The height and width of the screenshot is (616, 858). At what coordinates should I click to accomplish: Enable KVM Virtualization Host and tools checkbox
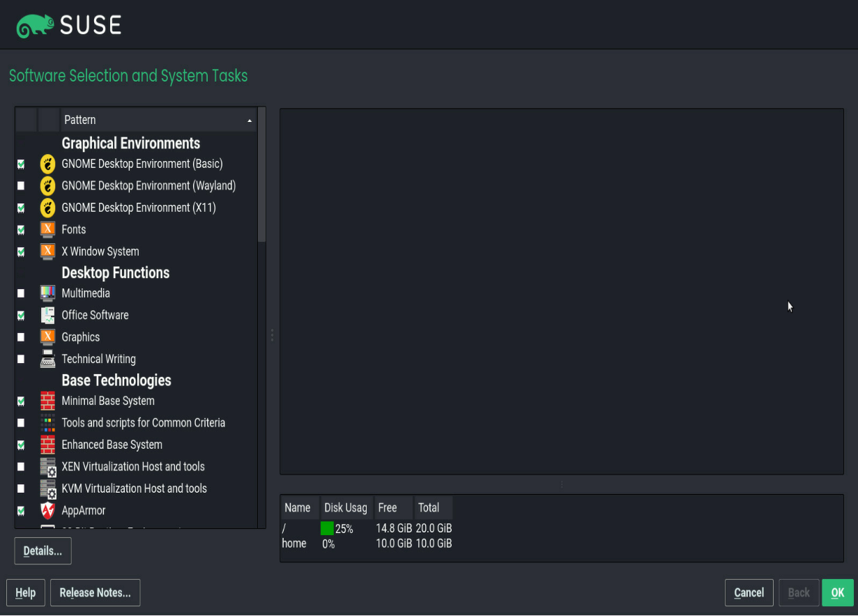point(21,488)
